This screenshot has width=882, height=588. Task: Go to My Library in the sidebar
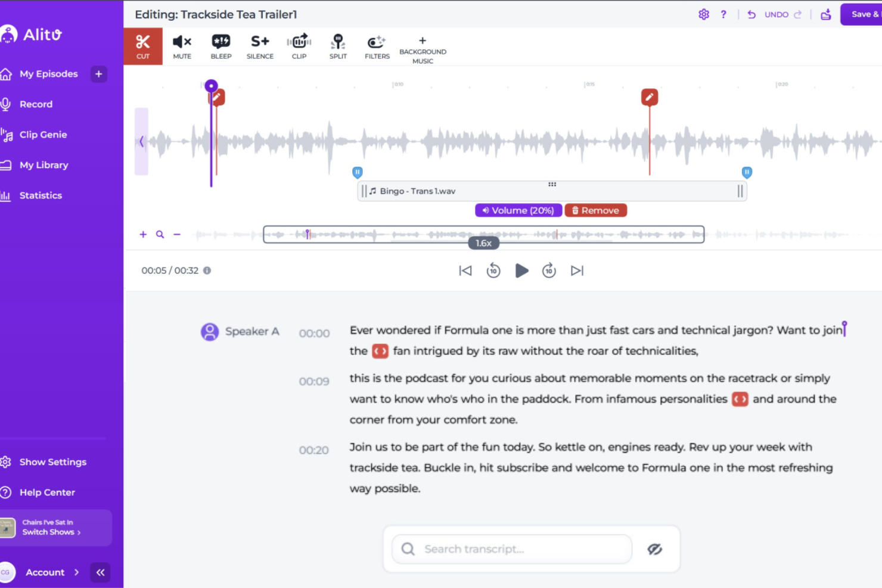pos(44,165)
